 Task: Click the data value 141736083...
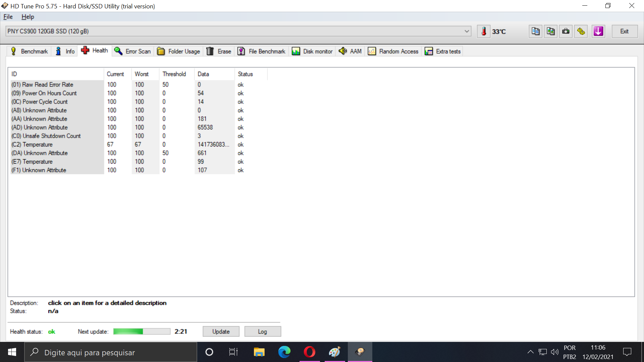coord(214,144)
